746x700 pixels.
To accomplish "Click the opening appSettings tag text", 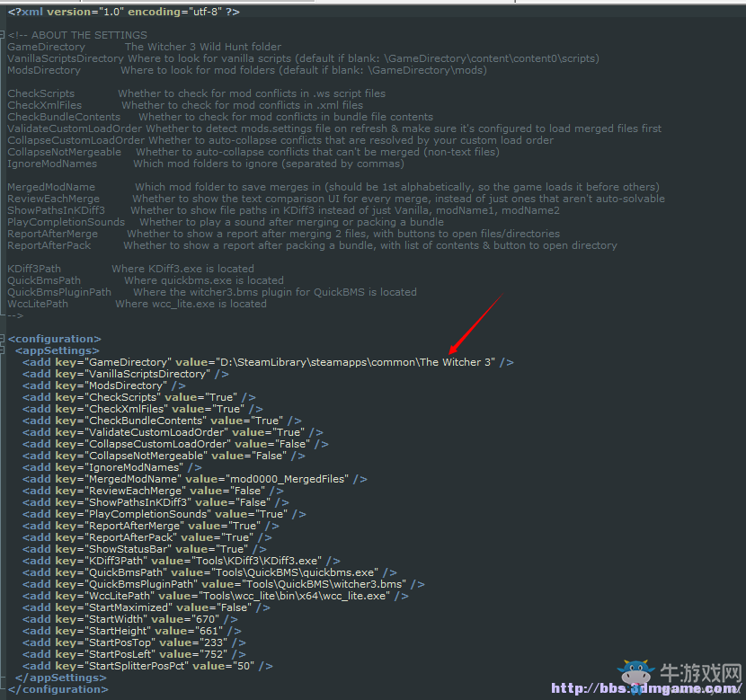I will click(x=58, y=351).
